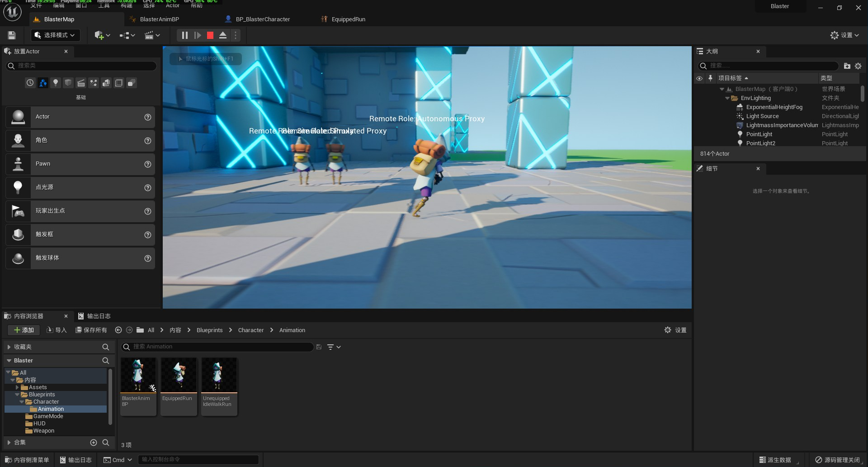Open help for 触发球体 entry
868x467 pixels.
[x=147, y=258]
